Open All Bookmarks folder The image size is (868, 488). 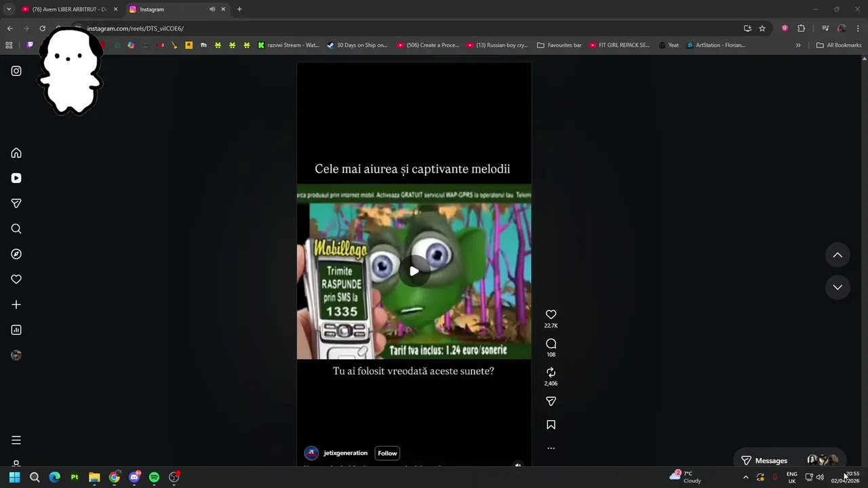coord(839,45)
